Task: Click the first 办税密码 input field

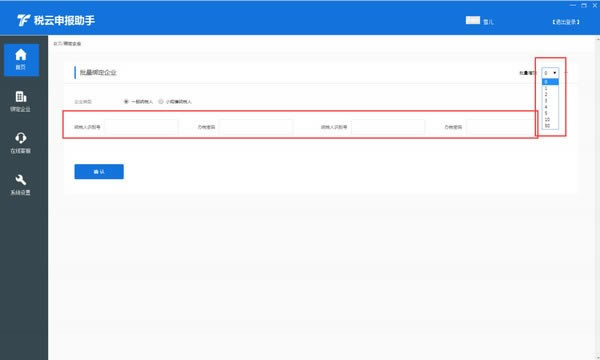Action: (x=256, y=127)
